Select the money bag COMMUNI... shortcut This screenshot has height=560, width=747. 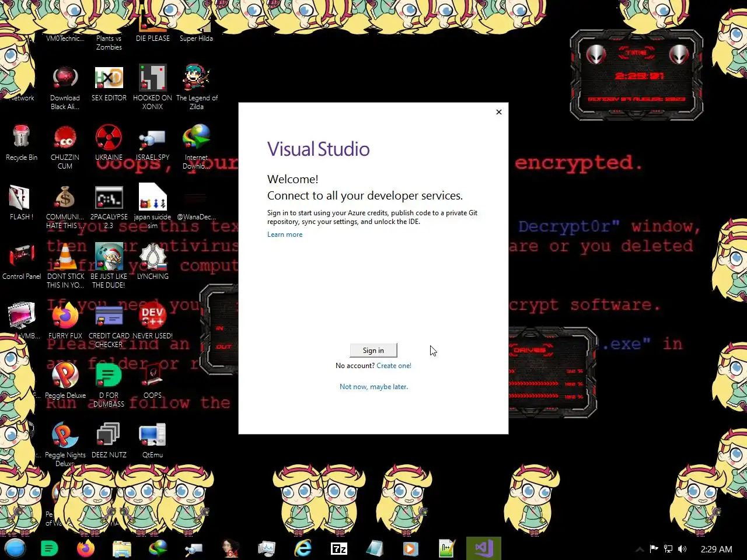(x=65, y=206)
